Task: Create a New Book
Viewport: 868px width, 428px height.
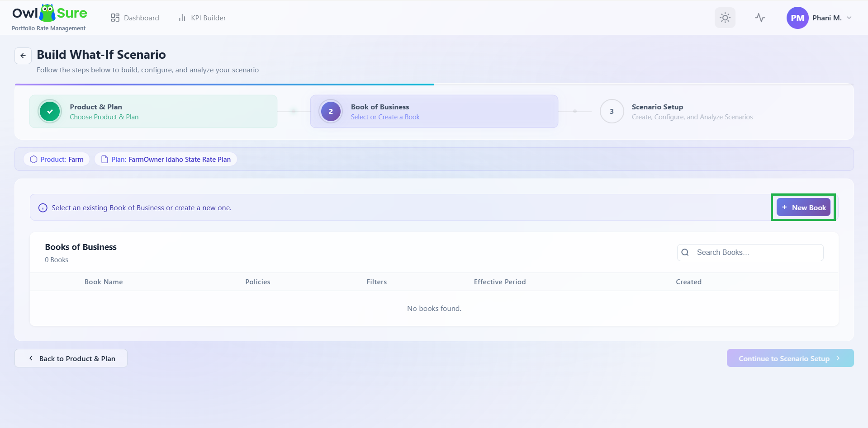Action: [803, 207]
